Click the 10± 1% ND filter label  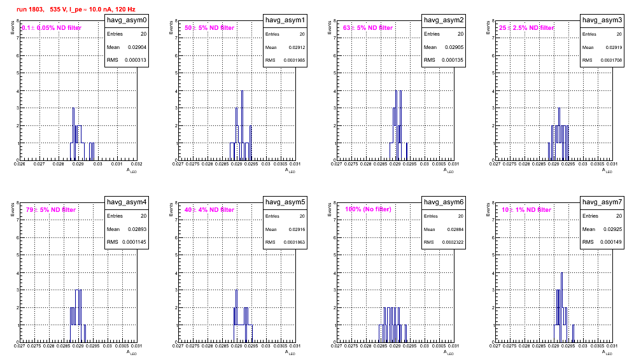(526, 210)
